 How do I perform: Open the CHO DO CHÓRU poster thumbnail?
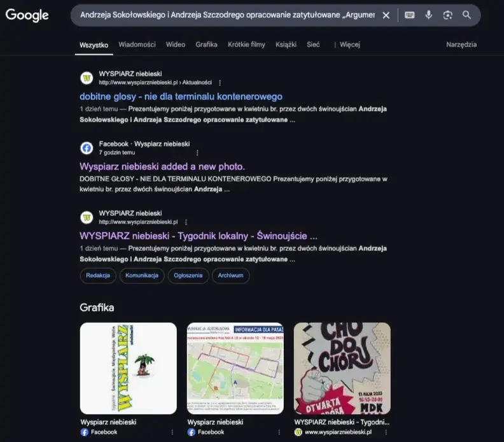coord(342,368)
